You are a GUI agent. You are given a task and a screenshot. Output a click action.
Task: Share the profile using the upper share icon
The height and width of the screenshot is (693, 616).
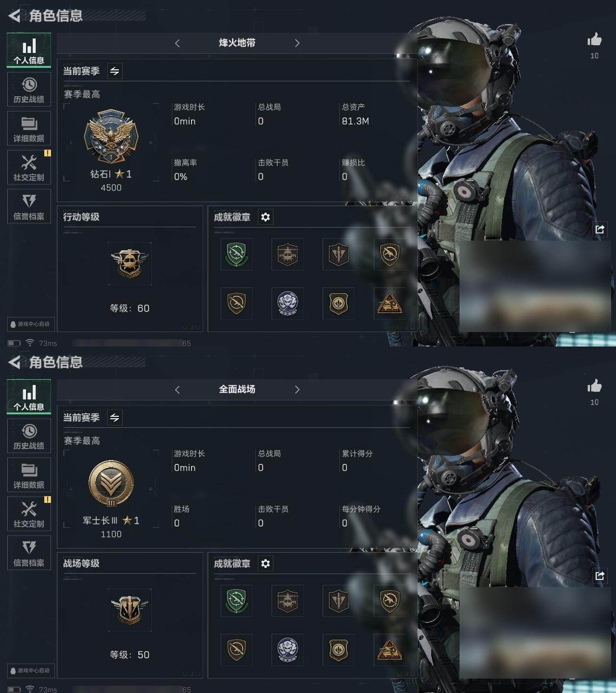600,229
